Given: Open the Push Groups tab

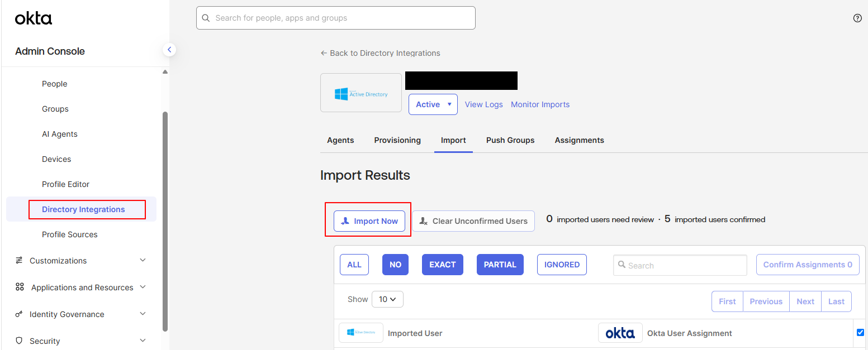Looking at the screenshot, I should tap(510, 140).
